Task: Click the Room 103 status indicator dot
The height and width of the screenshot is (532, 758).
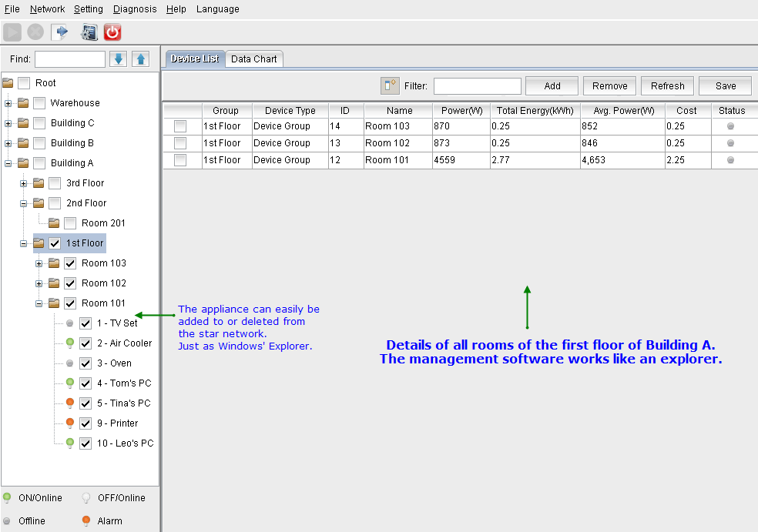Action: (730, 126)
